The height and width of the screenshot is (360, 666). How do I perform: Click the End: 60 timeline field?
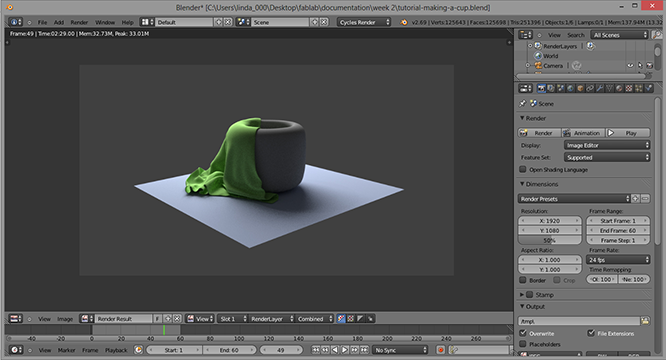[x=230, y=350]
